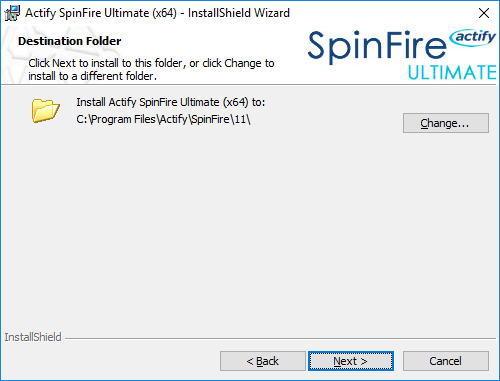Select the C:\Program Files\Actify\SpinFire\11\ path text
The height and width of the screenshot is (381, 500).
(x=163, y=119)
